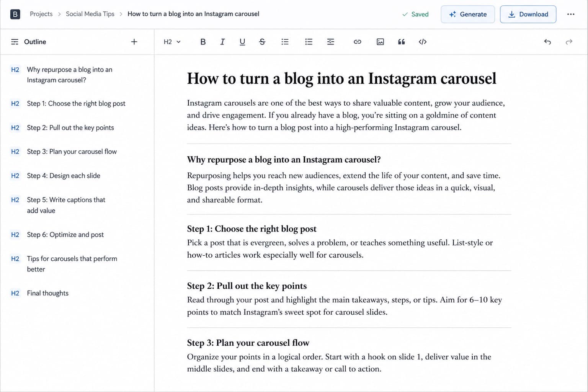The height and width of the screenshot is (392, 588).
Task: Add a new outline section
Action: point(134,42)
